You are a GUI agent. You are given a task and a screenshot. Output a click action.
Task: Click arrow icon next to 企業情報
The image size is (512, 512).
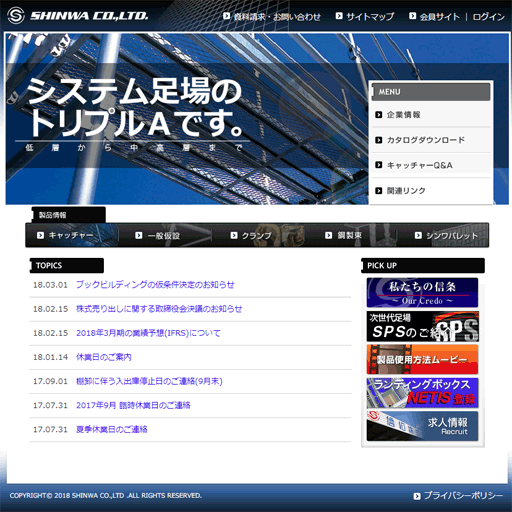click(379, 115)
